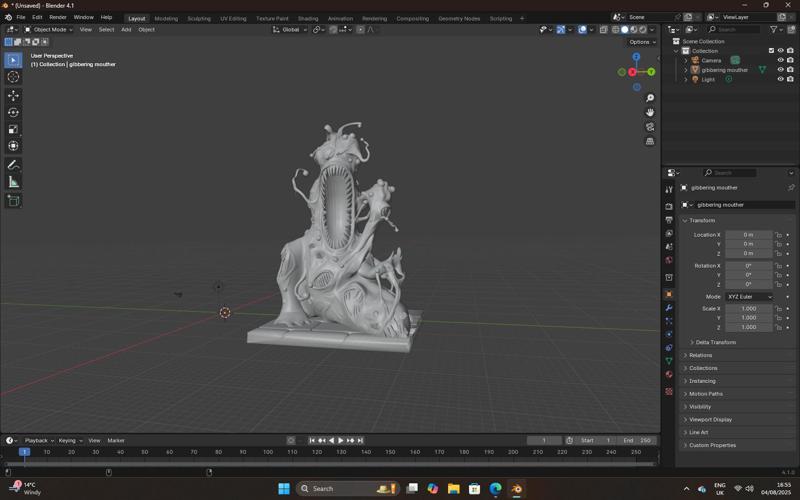Screen dimensions: 800x500
Task: Click the timeline Playback button
Action: coord(37,440)
